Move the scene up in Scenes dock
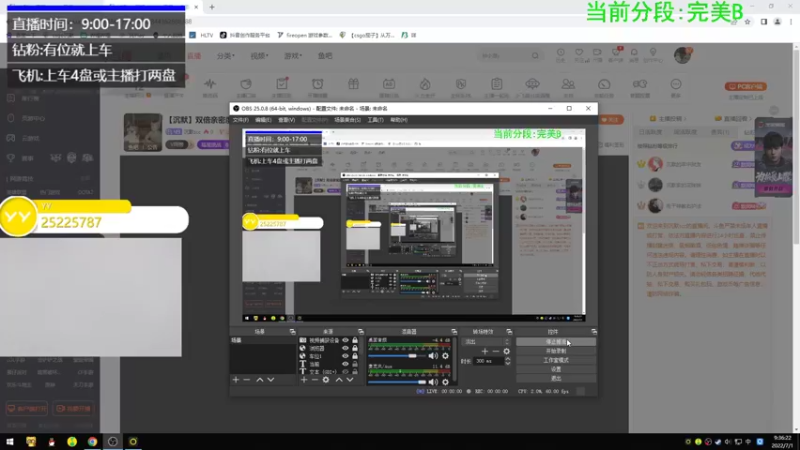 [260, 380]
